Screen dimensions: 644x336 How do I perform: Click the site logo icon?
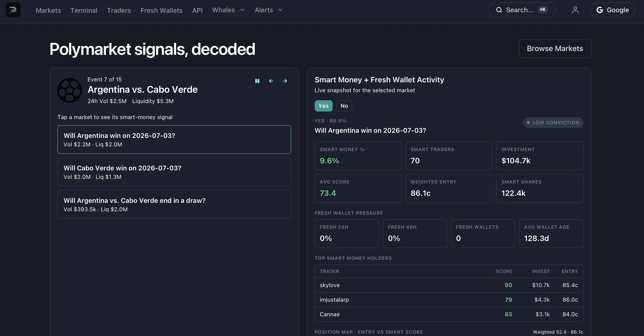click(13, 10)
